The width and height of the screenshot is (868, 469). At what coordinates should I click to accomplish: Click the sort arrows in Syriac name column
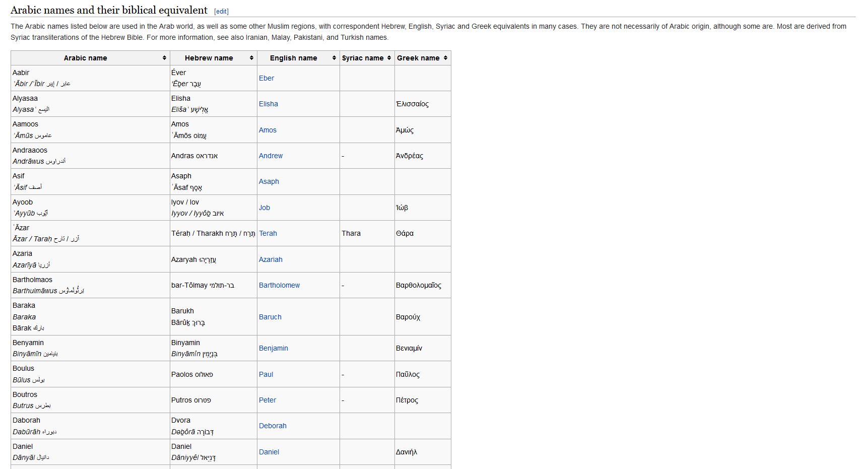tap(389, 58)
